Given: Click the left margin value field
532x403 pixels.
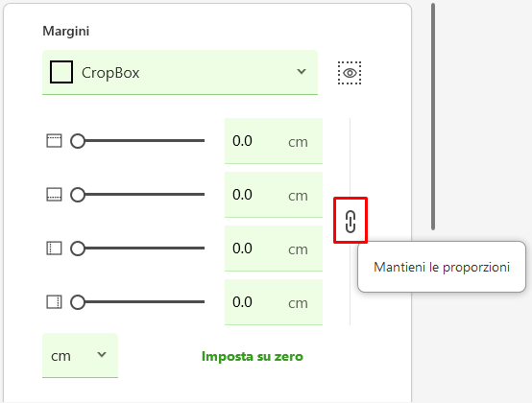Looking at the screenshot, I should [274, 249].
